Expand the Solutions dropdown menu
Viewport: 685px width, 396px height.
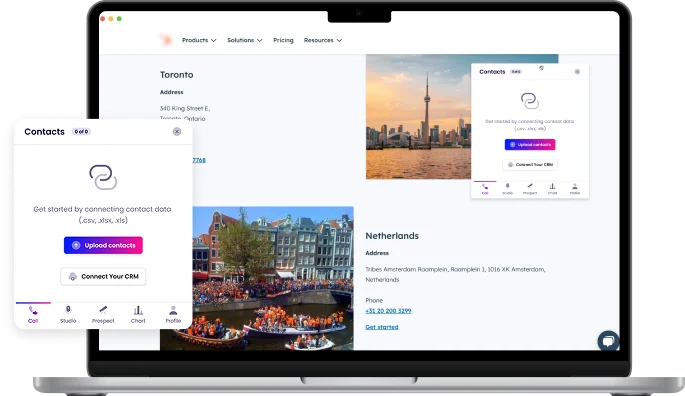pyautogui.click(x=245, y=40)
